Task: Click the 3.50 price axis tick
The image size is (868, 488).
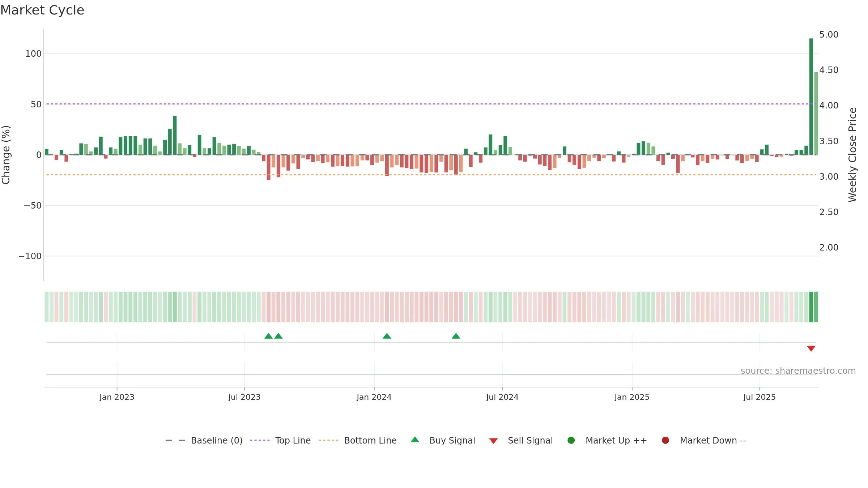Action: [829, 141]
